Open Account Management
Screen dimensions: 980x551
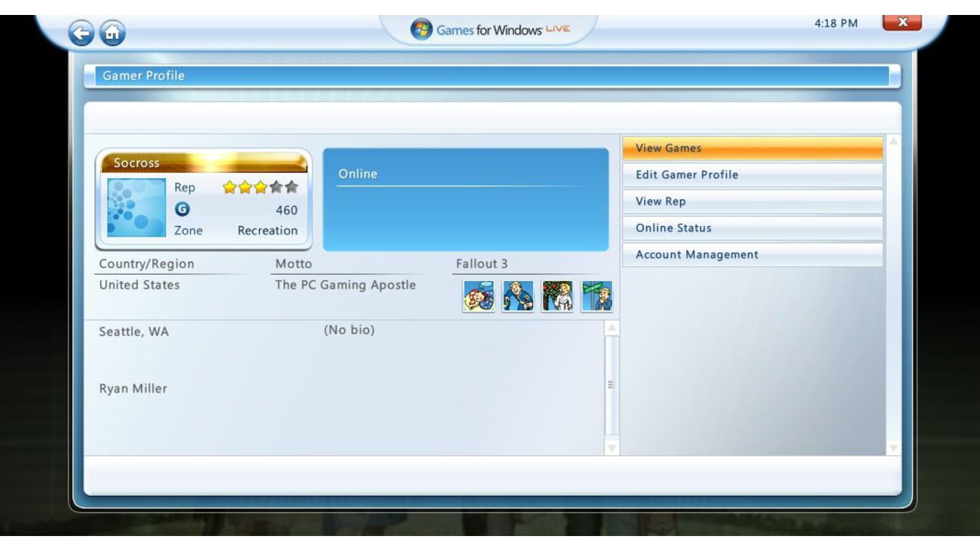pos(753,254)
